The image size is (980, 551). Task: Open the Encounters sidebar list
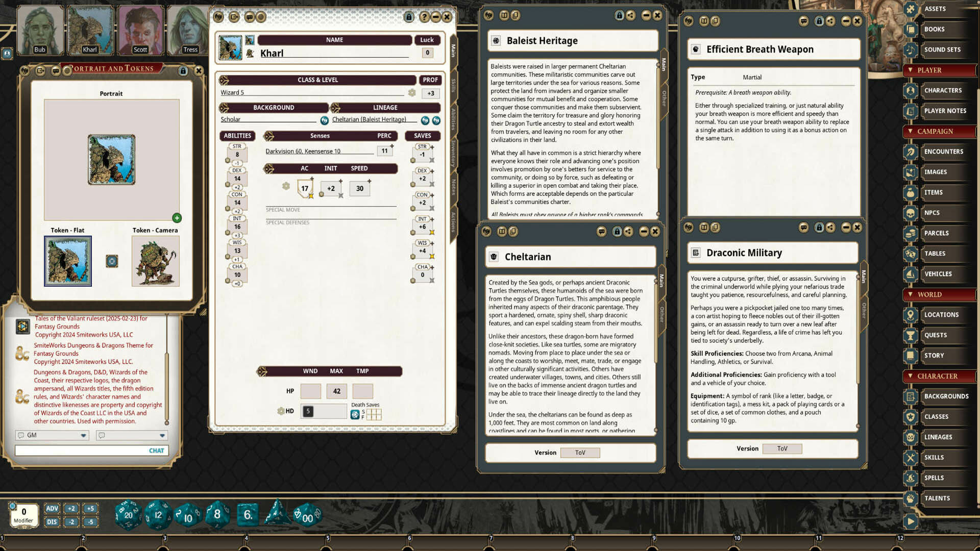click(x=943, y=152)
